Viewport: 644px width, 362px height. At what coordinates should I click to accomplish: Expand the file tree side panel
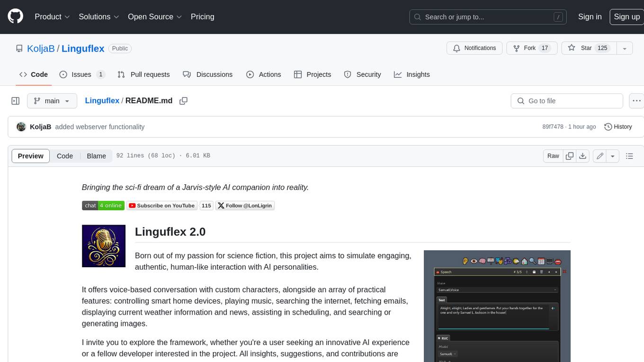(x=16, y=101)
